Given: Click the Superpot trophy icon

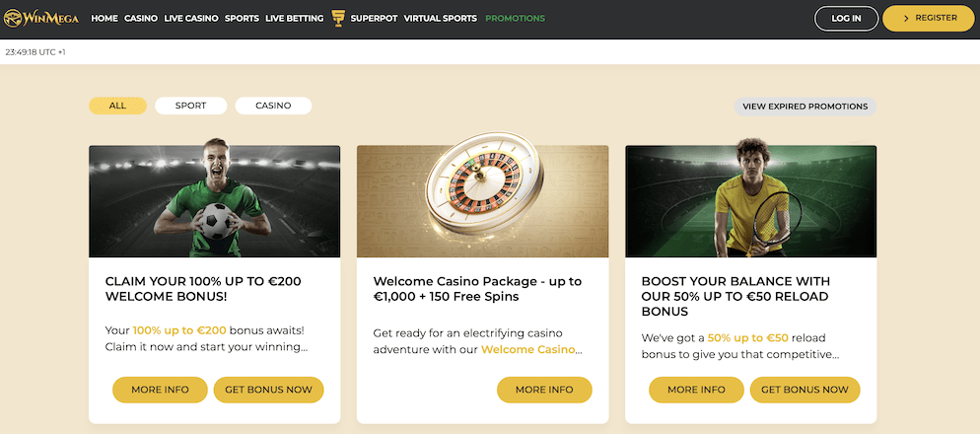Looking at the screenshot, I should [x=338, y=18].
